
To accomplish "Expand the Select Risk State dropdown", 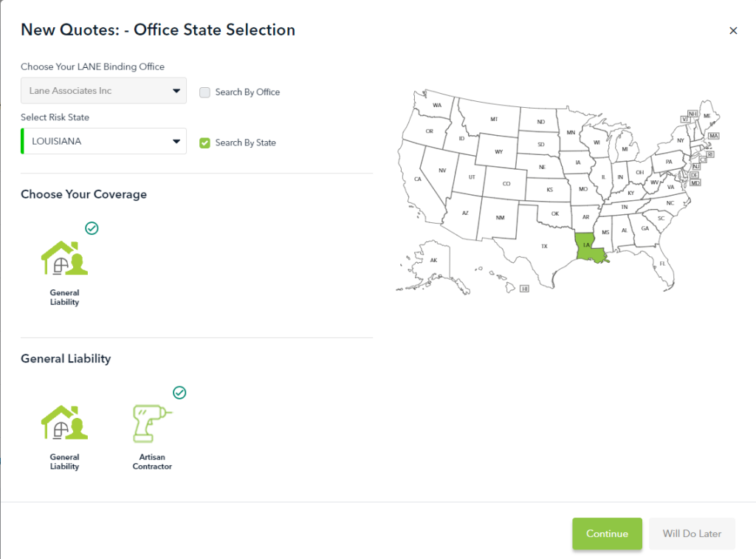I will point(103,140).
